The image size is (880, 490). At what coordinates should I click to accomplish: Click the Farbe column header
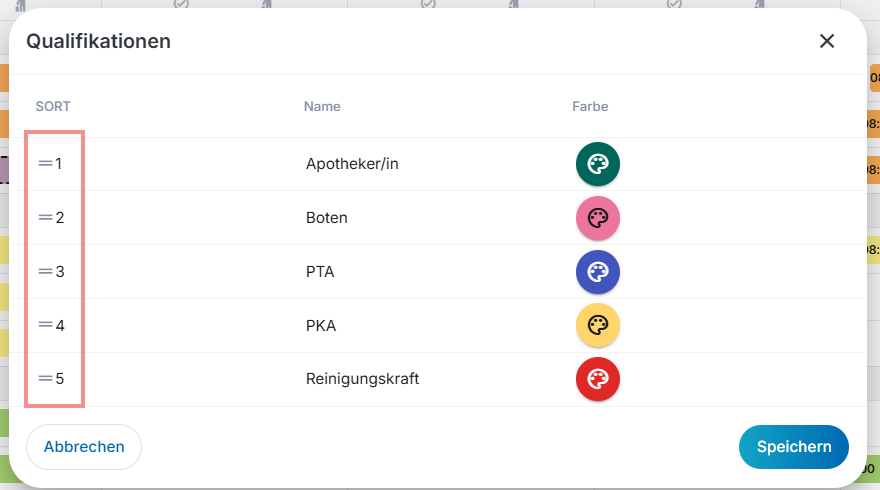(590, 107)
